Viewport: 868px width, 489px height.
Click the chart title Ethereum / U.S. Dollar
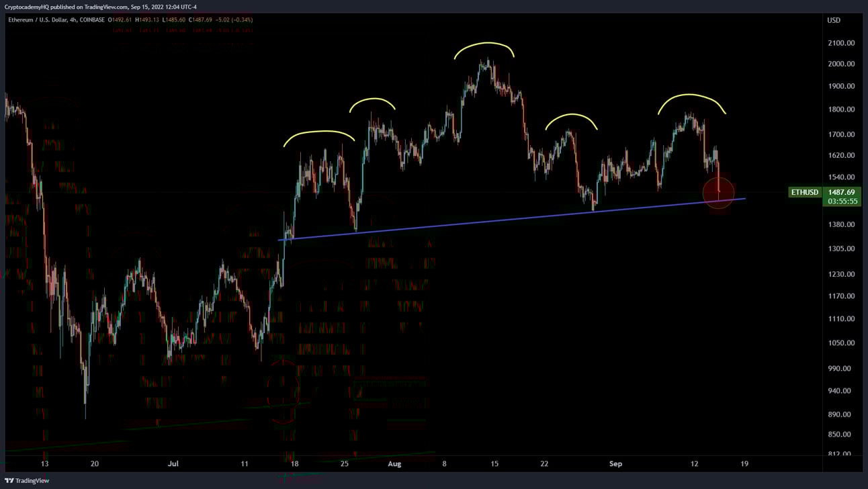(x=37, y=20)
